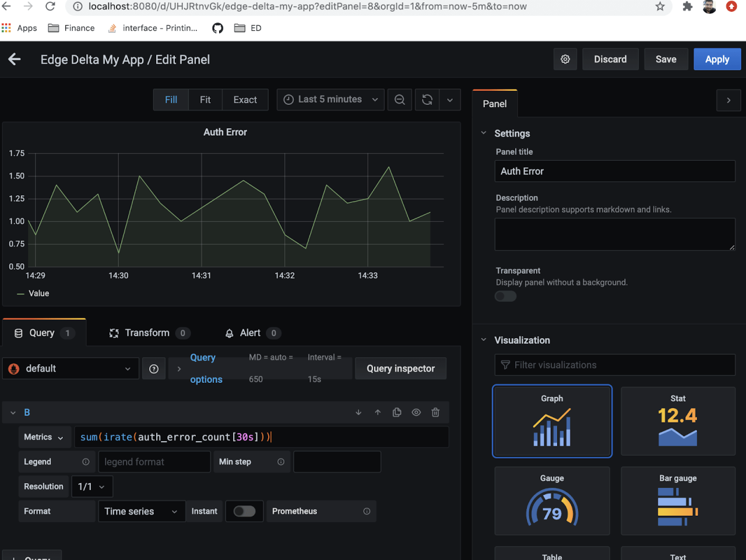Viewport: 746px width, 560px height.
Task: Delete query B with the trash icon
Action: click(435, 413)
